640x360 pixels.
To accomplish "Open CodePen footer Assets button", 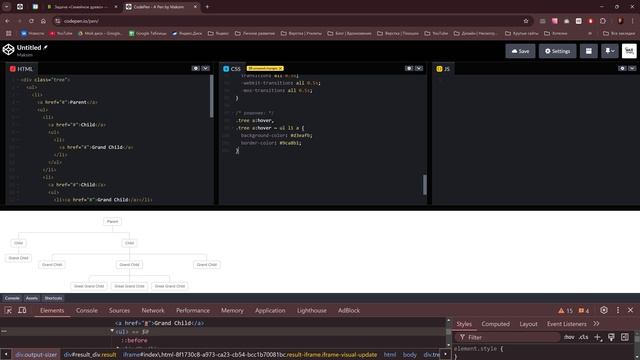I will [31, 298].
